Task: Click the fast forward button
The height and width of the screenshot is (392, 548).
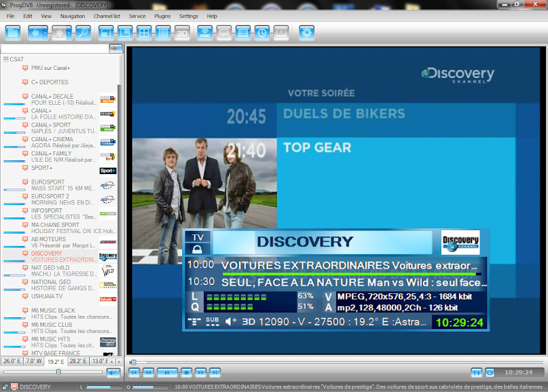Action: pyautogui.click(x=201, y=373)
